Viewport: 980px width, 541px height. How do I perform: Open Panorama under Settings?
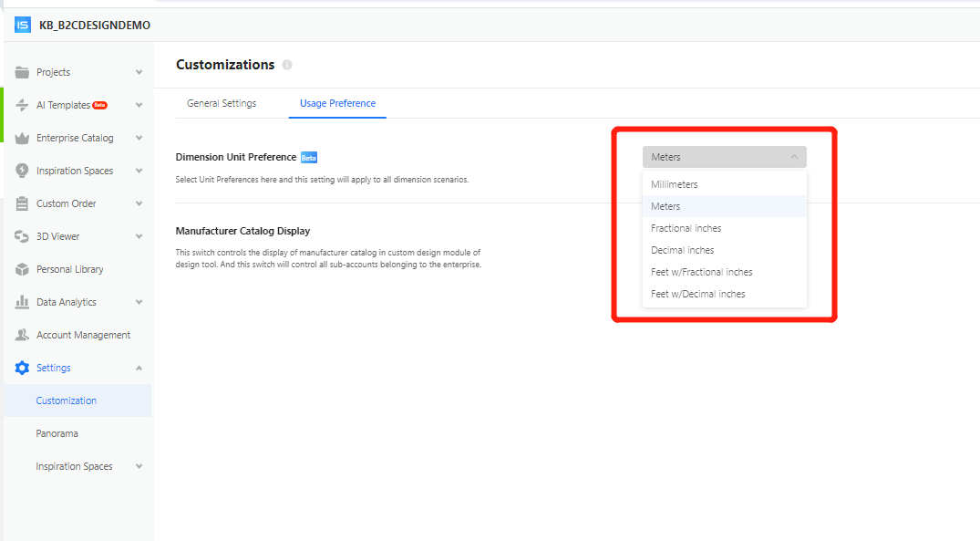click(57, 433)
